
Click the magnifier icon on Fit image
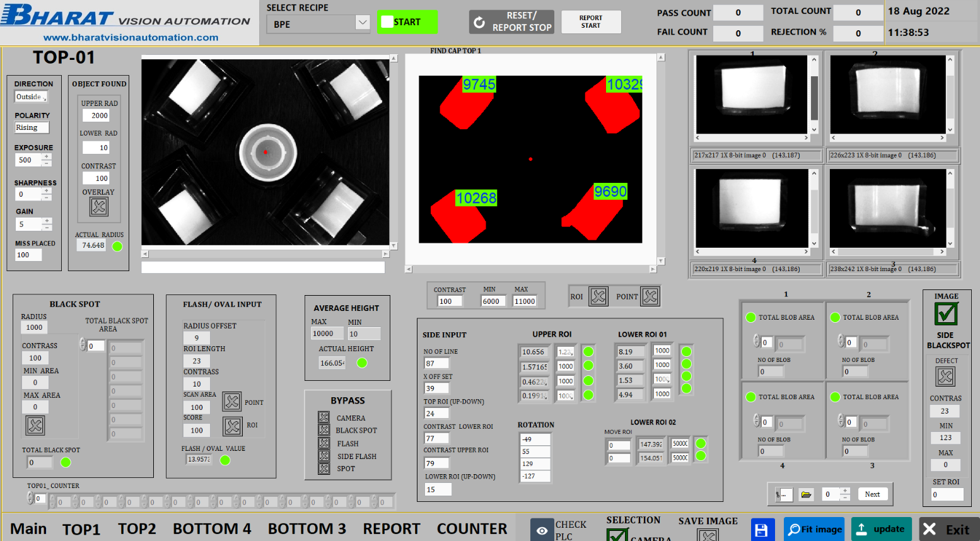pyautogui.click(x=794, y=530)
